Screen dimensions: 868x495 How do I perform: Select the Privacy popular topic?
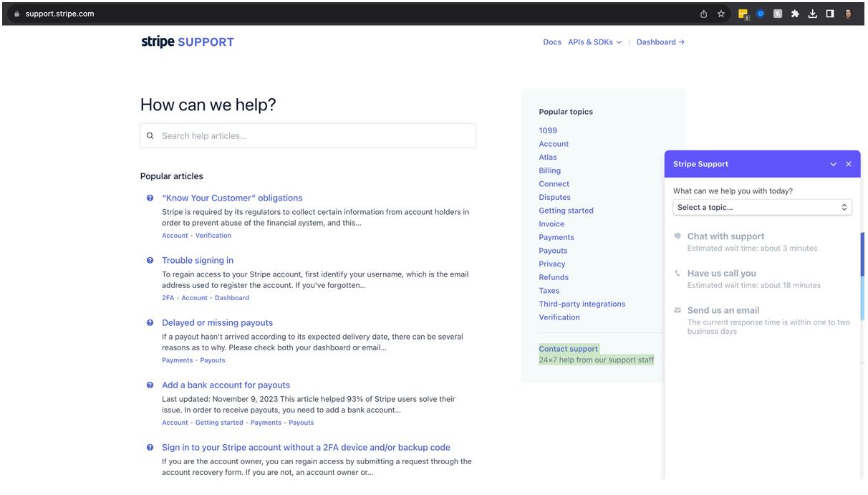coord(552,264)
